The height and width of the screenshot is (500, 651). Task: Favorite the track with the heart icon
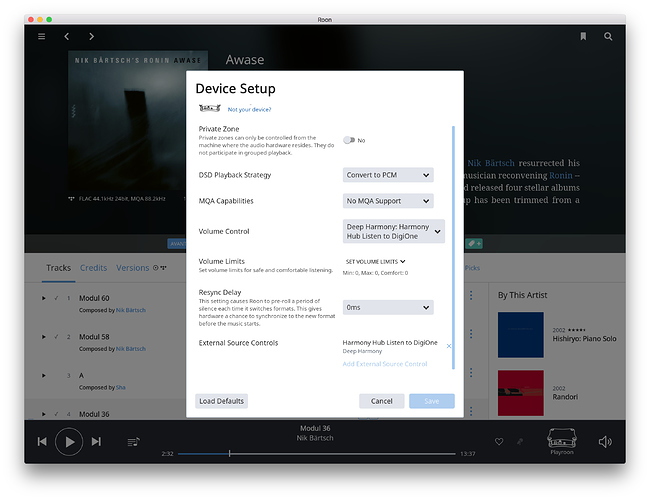499,441
